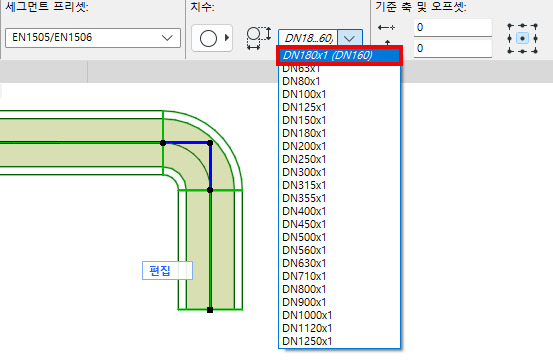
Task: Select DN900x1 size entry
Action: coord(339,303)
